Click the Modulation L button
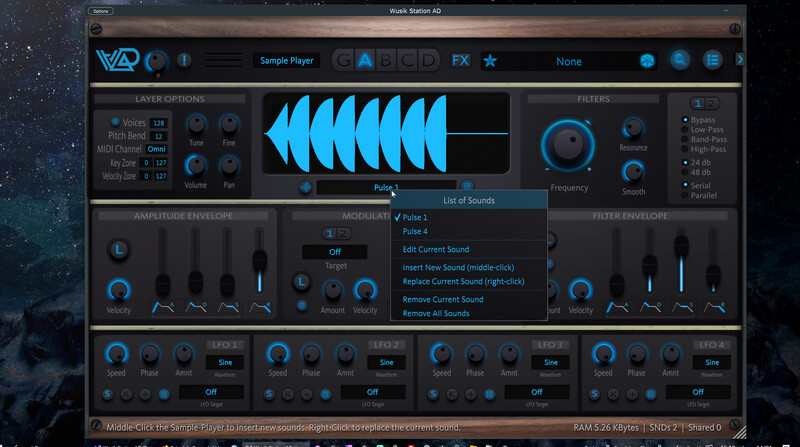 pyautogui.click(x=302, y=282)
